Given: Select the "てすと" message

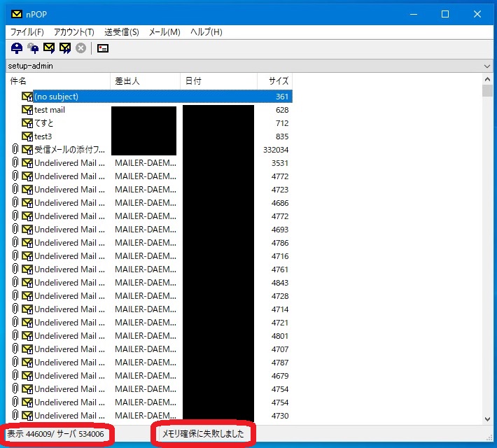Looking at the screenshot, I should (x=43, y=123).
